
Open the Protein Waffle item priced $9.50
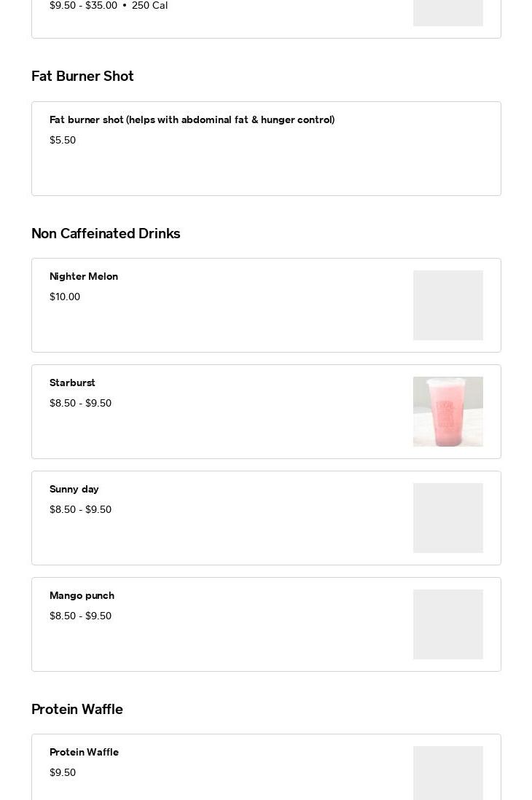(84, 752)
